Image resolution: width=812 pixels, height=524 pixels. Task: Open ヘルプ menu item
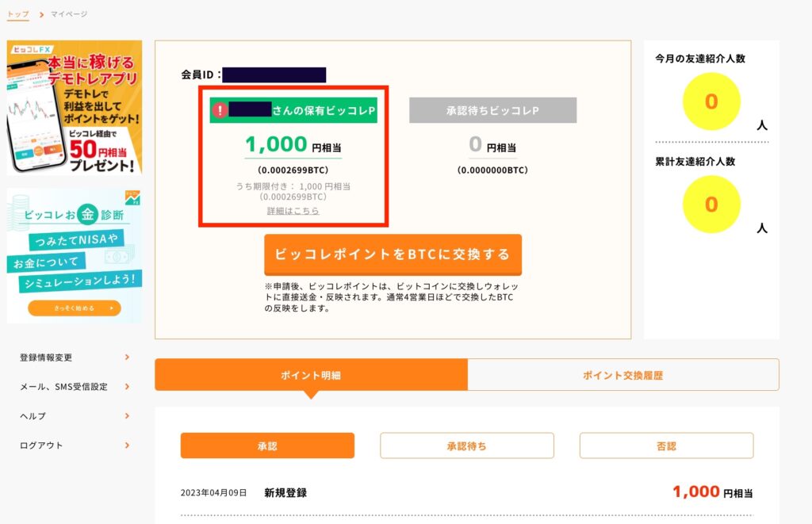point(74,415)
